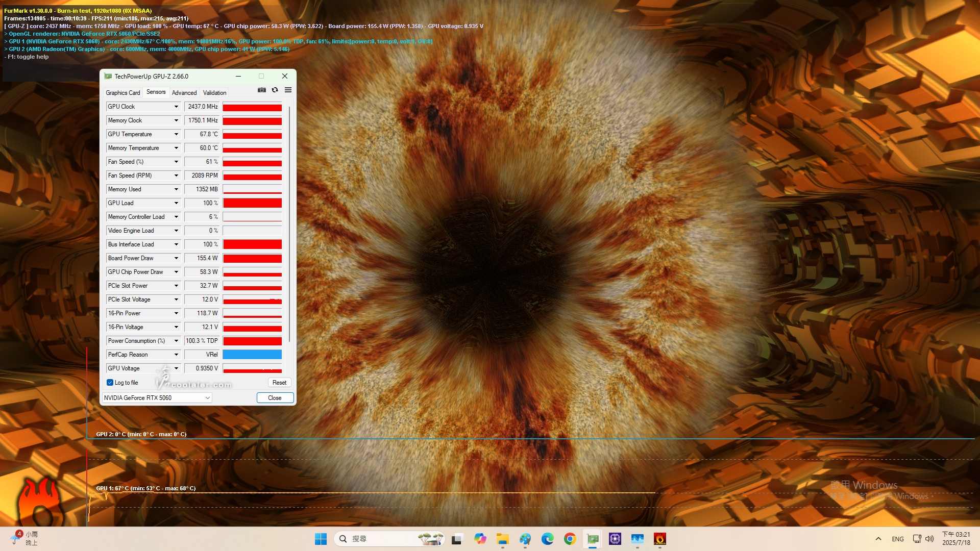Screen dimensions: 980x551
Task: Open the Fan Speed (RPM) dropdown
Action: (176, 176)
